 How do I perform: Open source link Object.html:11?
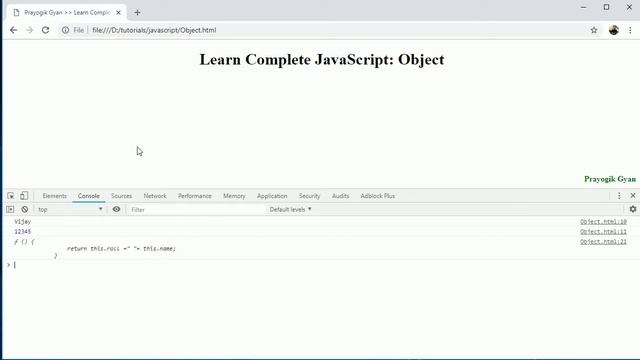[603, 231]
